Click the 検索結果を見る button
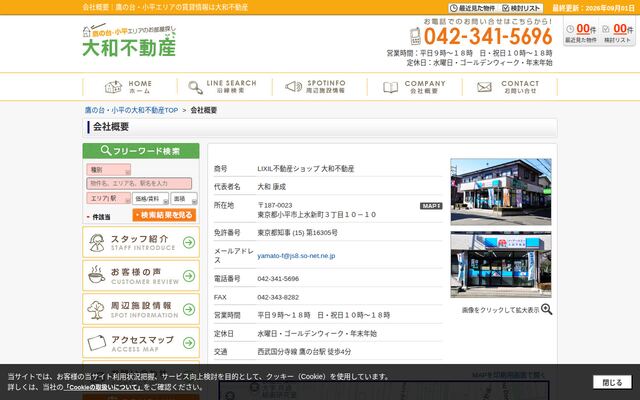The height and width of the screenshot is (400, 640). click(x=164, y=215)
